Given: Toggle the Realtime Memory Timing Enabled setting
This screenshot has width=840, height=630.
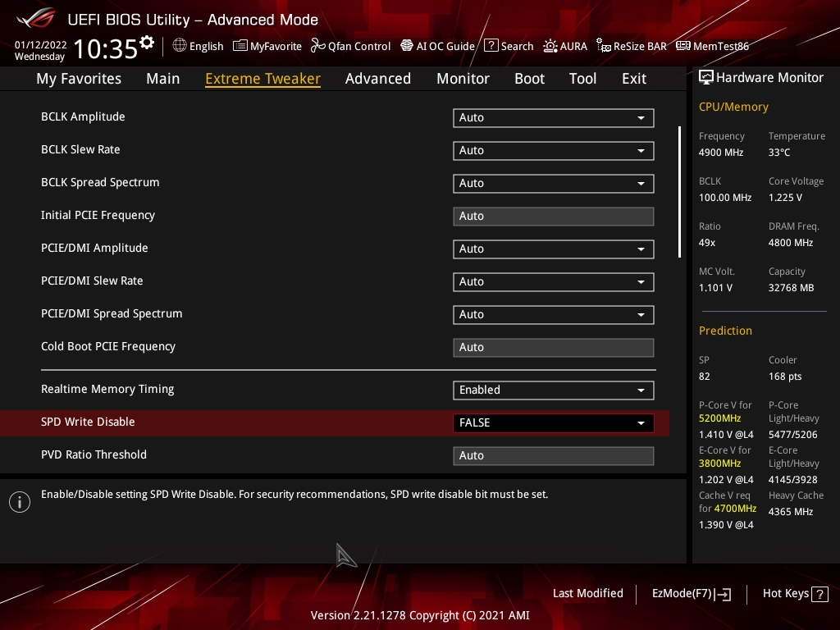Looking at the screenshot, I should (x=553, y=390).
